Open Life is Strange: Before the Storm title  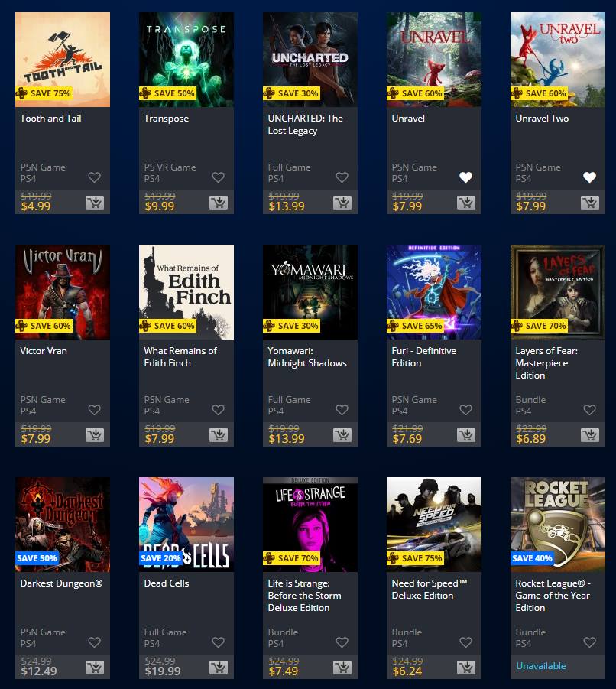[304, 596]
